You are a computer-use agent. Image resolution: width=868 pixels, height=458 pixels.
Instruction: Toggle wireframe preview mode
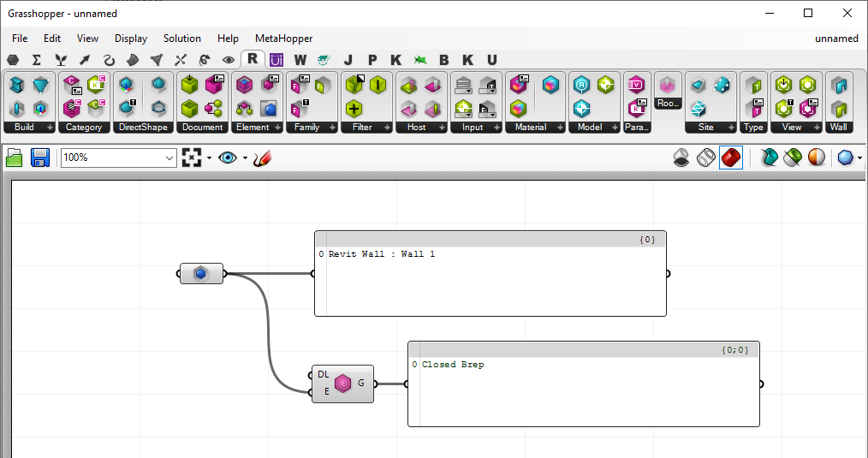(x=706, y=158)
